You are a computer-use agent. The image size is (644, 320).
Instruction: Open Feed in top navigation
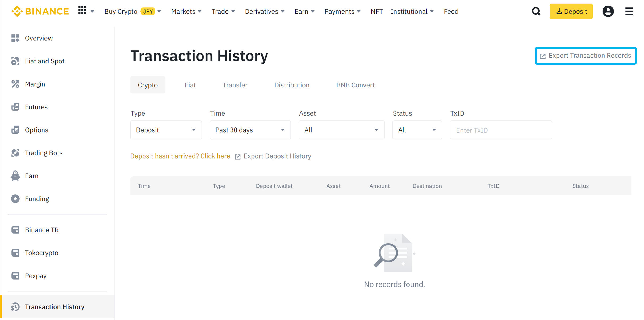451,11
